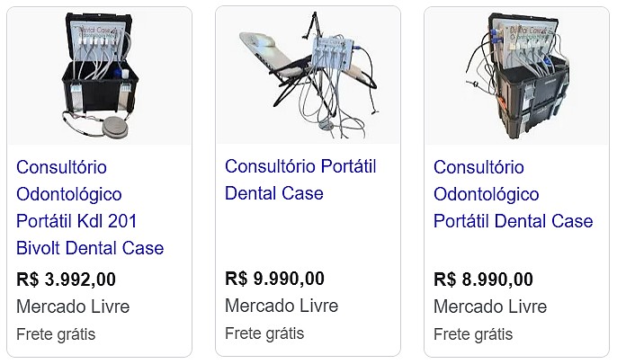Open the reclining chair dental kit photo

(x=308, y=75)
